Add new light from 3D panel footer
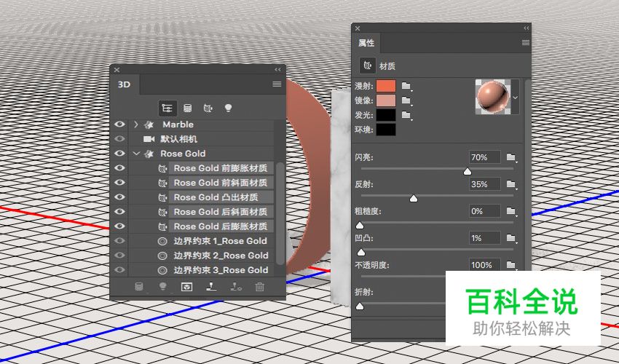 (x=162, y=287)
